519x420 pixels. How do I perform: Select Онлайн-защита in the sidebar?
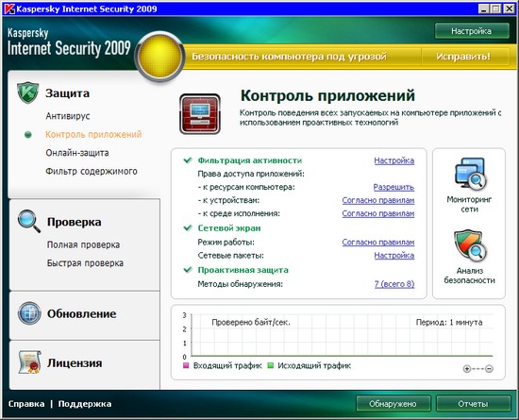point(77,153)
